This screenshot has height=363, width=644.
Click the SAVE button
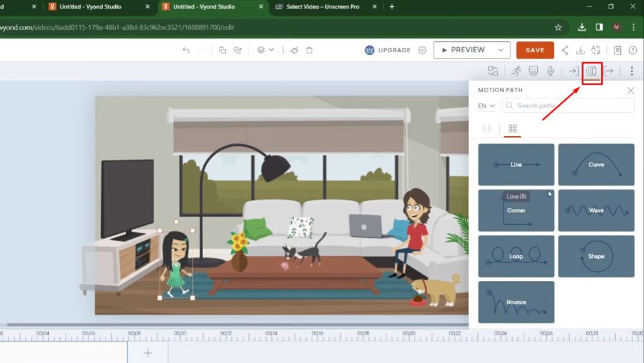click(535, 50)
